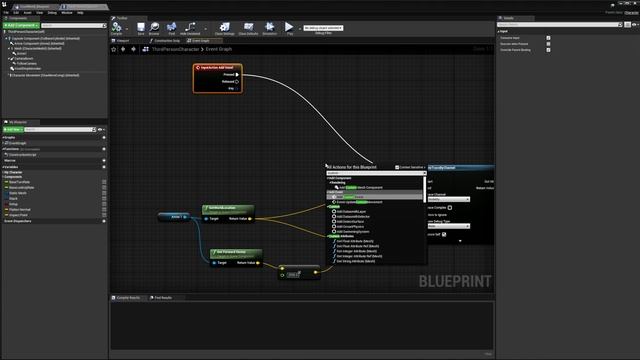Image resolution: width=640 pixels, height=360 pixels.
Task: Click the Released execution pin on InputAction node
Action: pos(237,82)
